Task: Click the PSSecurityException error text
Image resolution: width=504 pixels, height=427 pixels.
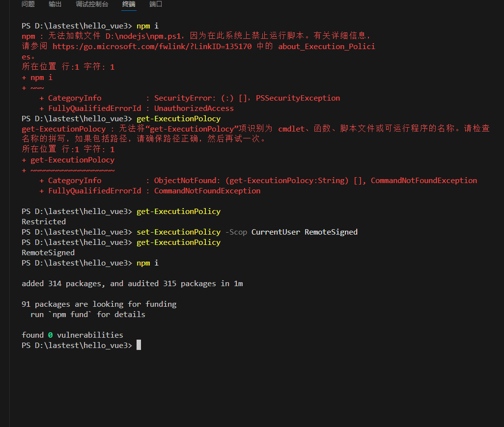Action: pos(298,98)
